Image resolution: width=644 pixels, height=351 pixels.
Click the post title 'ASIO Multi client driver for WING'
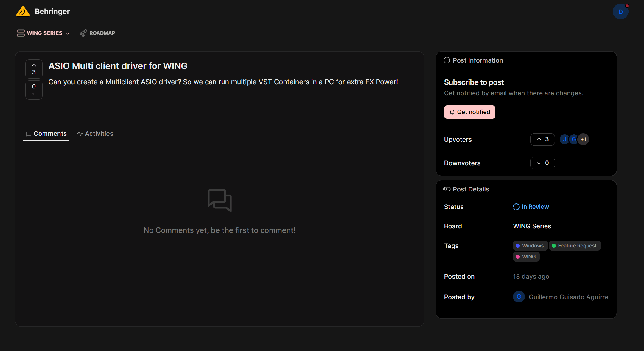(118, 66)
